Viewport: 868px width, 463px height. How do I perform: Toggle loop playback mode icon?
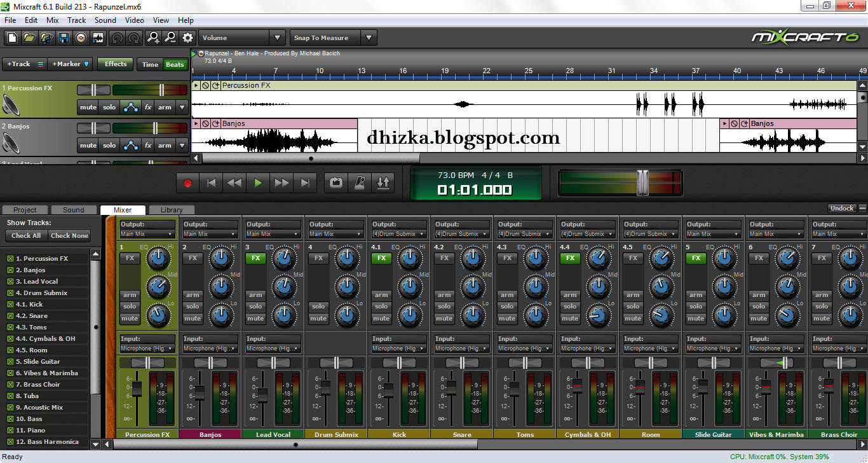coord(336,183)
